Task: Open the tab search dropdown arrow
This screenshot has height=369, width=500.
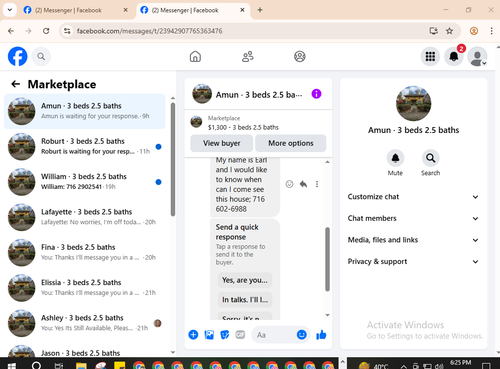Action: pos(10,10)
